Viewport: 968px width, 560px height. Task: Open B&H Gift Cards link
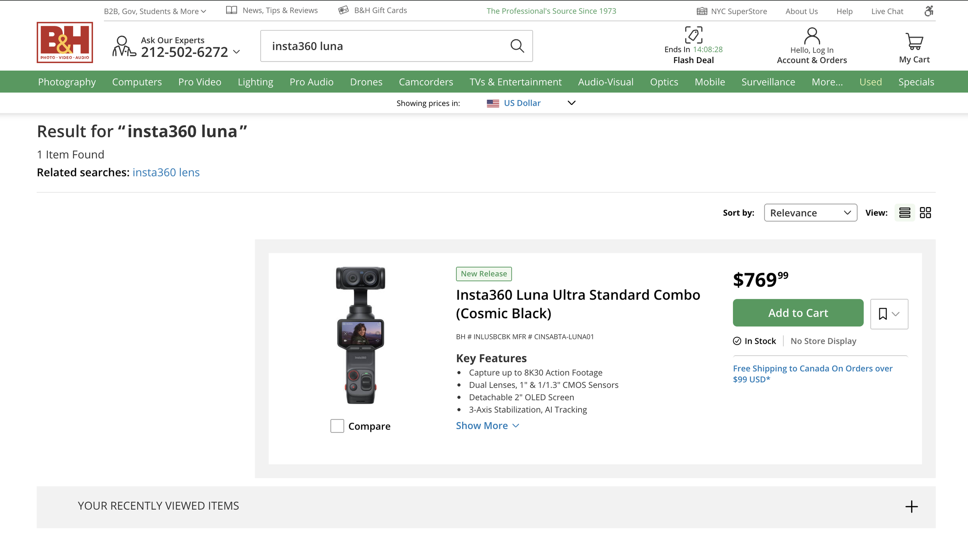(x=381, y=10)
